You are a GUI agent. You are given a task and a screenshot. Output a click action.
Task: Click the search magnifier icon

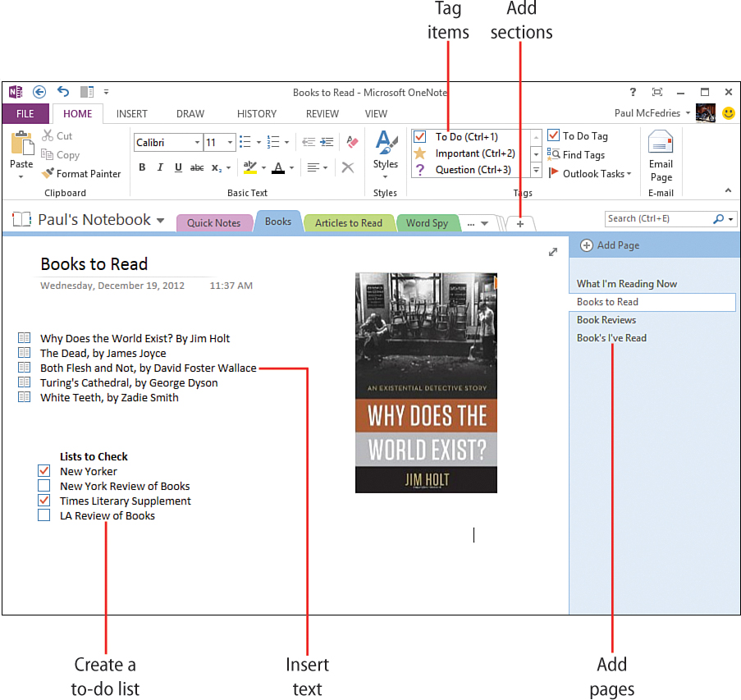718,219
